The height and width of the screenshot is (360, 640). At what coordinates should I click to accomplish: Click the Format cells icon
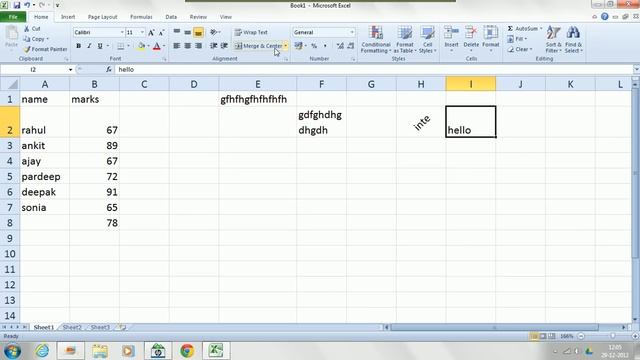coord(491,33)
